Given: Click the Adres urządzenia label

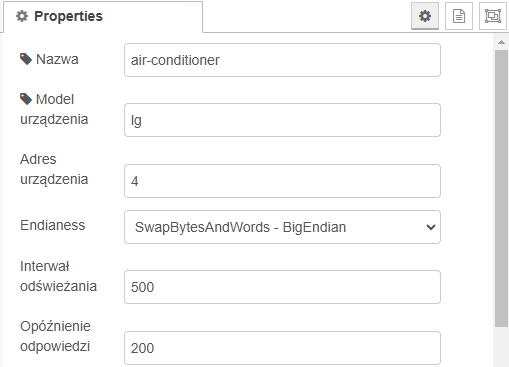Looking at the screenshot, I should pos(54,169).
